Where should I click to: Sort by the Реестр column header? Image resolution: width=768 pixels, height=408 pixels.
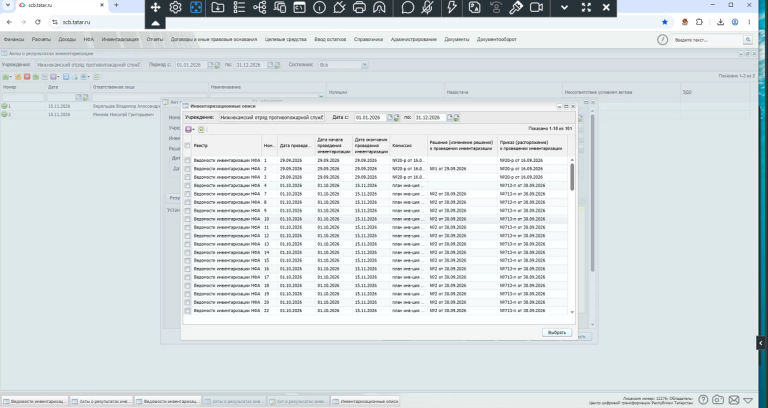tap(227, 145)
